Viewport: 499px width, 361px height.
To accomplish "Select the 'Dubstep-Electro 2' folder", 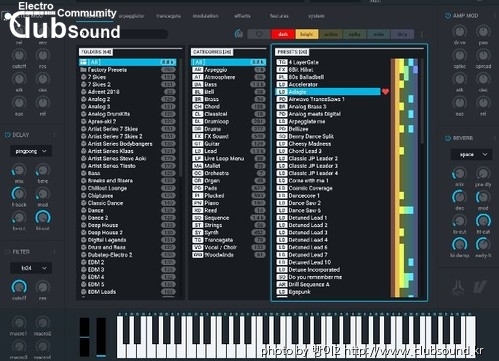I will (x=128, y=255).
